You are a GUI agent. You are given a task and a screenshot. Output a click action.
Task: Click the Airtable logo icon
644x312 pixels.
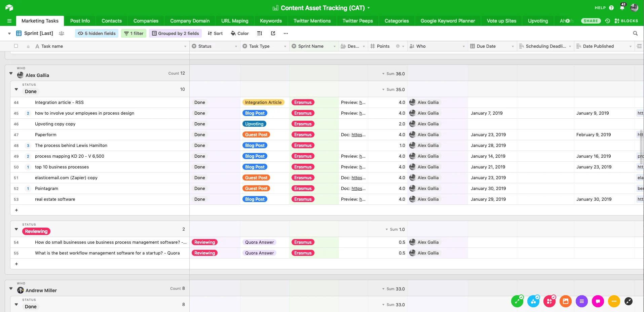[9, 7]
